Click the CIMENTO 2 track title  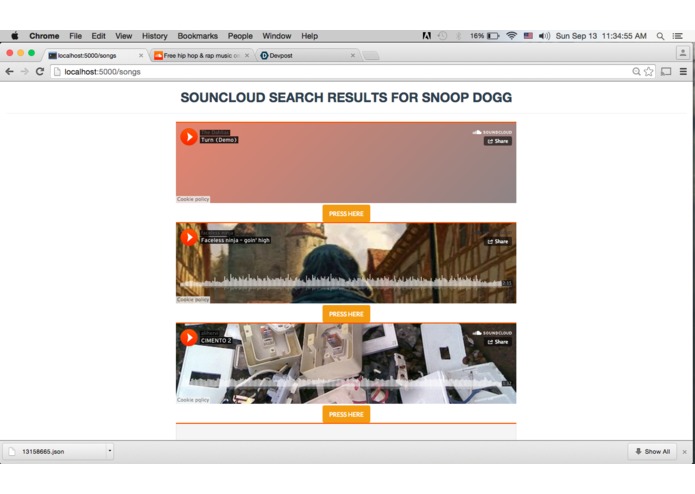216,341
